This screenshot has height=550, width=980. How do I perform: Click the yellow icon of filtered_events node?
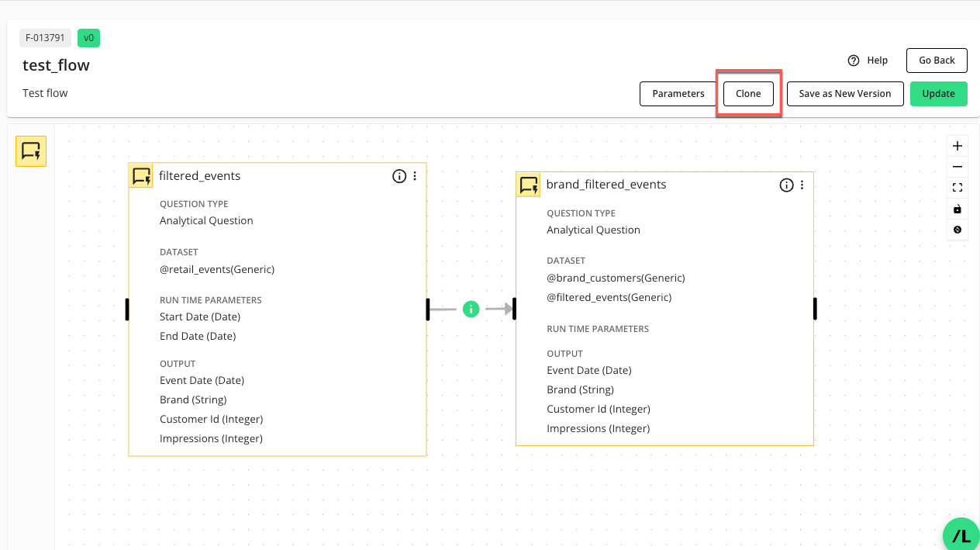click(141, 176)
